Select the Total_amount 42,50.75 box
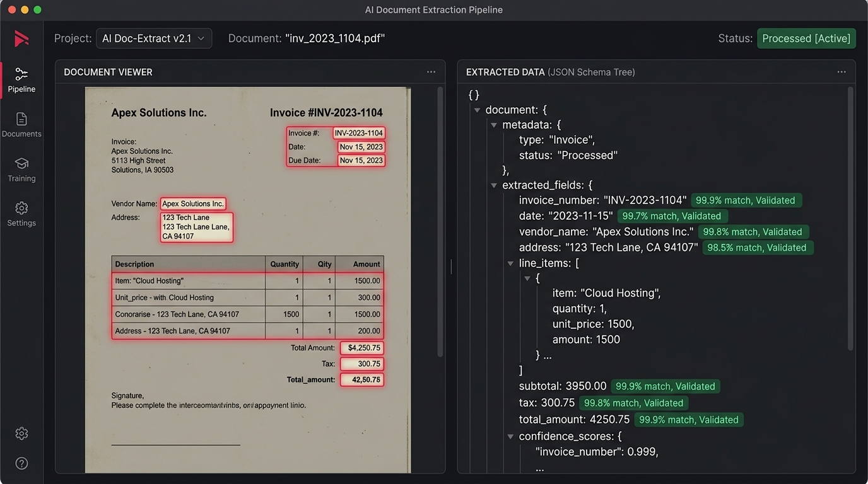 click(362, 379)
